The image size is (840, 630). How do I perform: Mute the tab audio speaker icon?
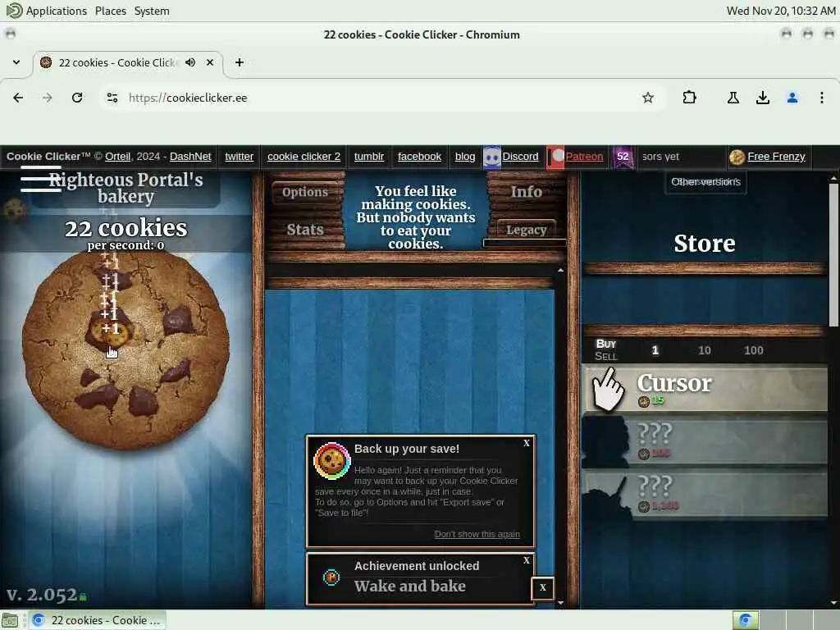coord(190,62)
